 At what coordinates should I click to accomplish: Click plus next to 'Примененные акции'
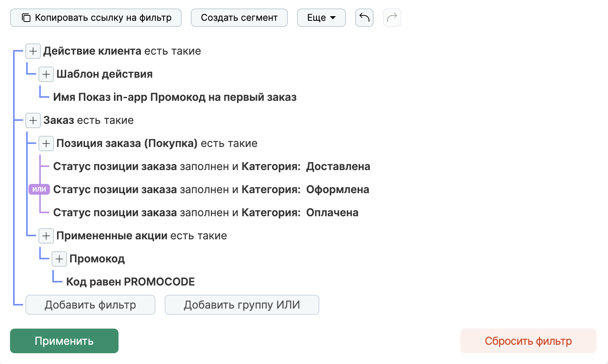(x=46, y=236)
